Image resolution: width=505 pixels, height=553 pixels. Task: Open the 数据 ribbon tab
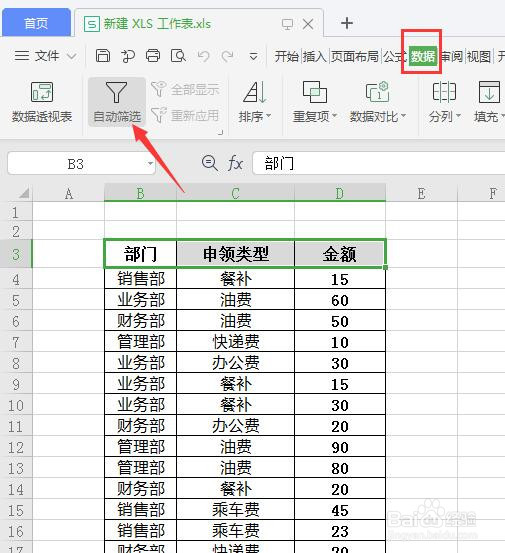pyautogui.click(x=423, y=56)
